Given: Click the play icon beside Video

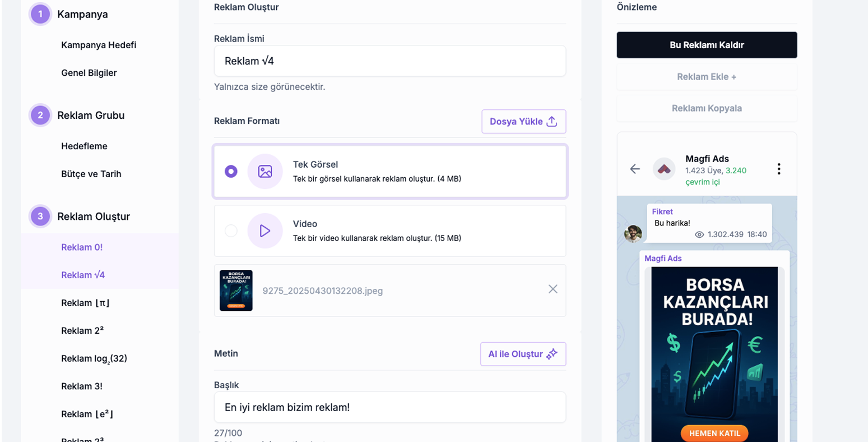Looking at the screenshot, I should [265, 231].
